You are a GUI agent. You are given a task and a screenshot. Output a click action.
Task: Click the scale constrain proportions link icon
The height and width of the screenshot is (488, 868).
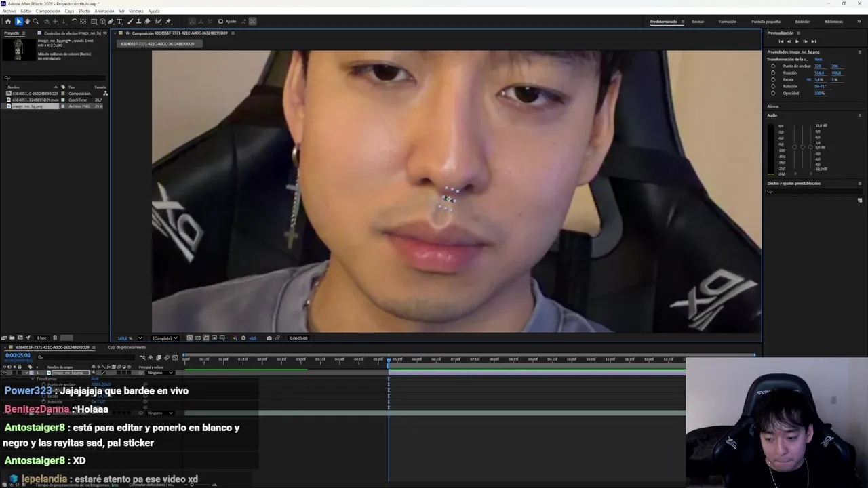[x=809, y=79]
